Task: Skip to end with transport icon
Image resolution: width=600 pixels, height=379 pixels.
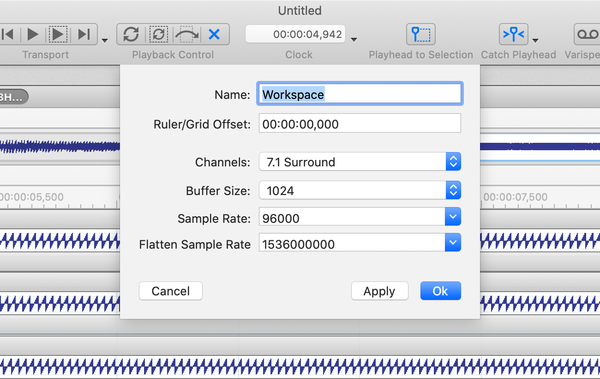Action: coord(84,34)
